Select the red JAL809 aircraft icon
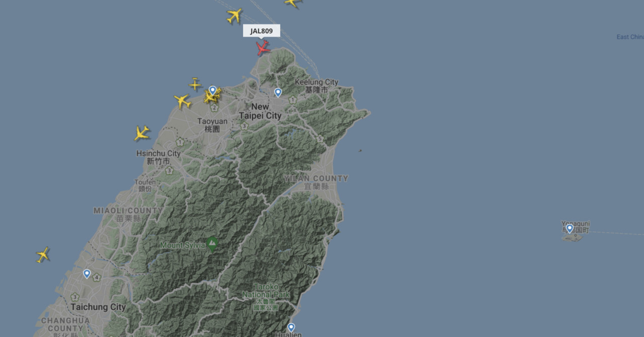 pyautogui.click(x=263, y=48)
